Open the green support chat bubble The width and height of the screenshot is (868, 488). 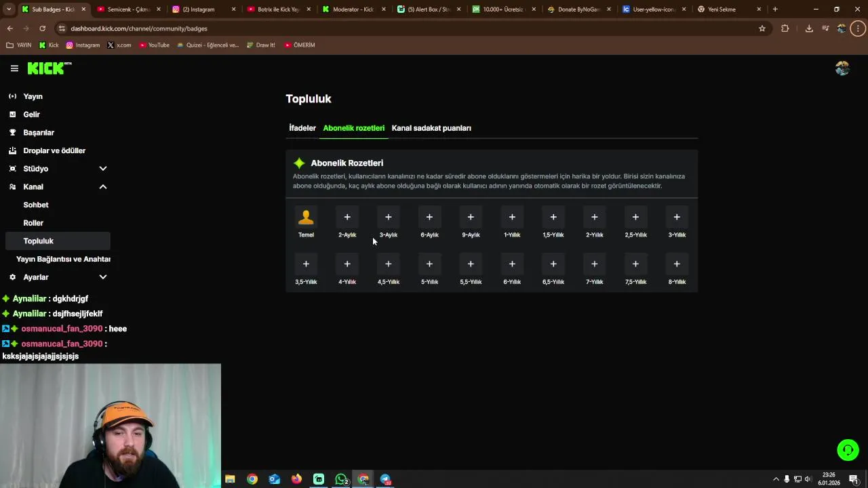pyautogui.click(x=848, y=450)
